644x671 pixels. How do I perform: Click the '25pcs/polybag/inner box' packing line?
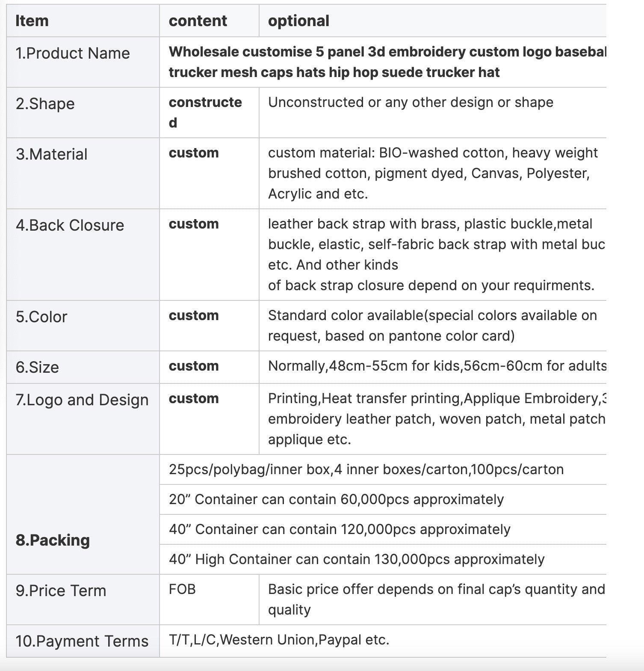[x=366, y=469]
